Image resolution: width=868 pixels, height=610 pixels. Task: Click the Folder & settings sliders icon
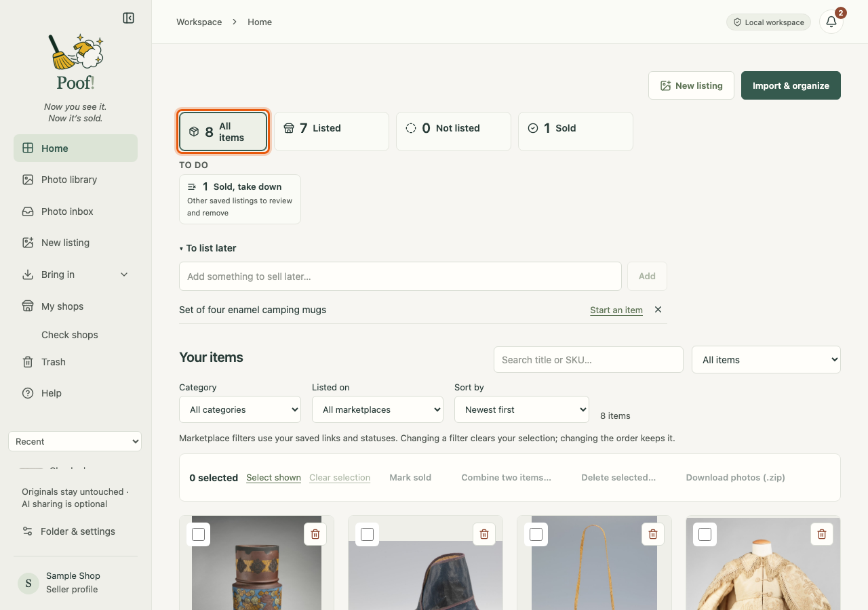pos(28,531)
